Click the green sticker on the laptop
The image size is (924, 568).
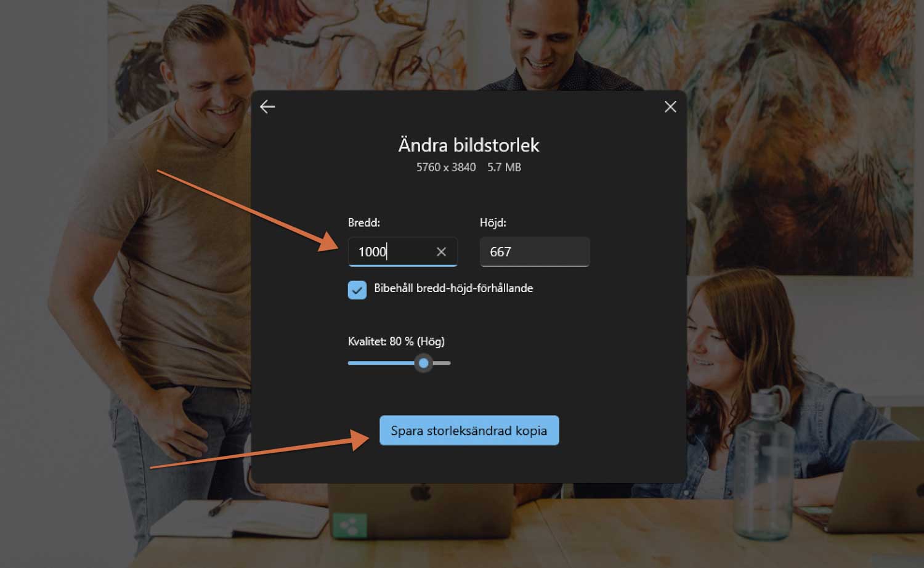(349, 525)
